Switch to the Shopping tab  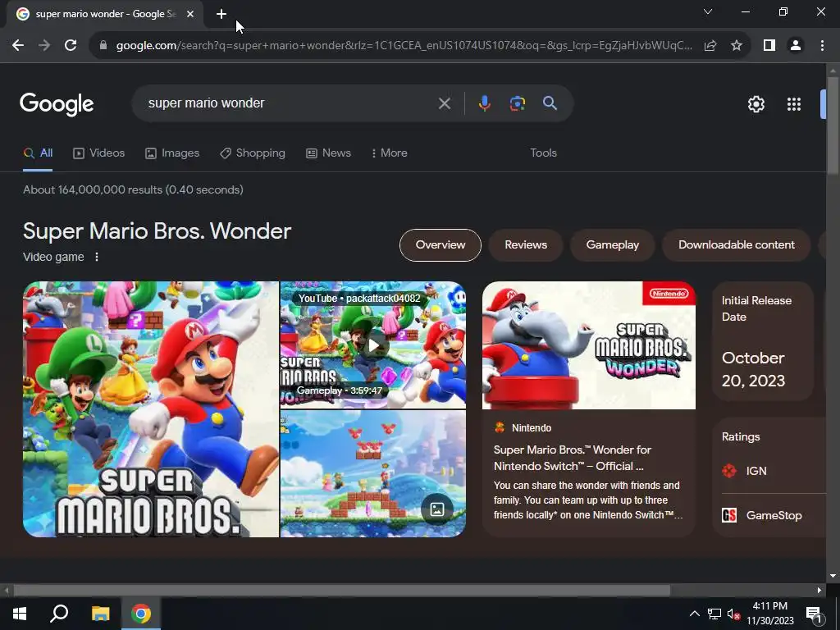coord(253,153)
